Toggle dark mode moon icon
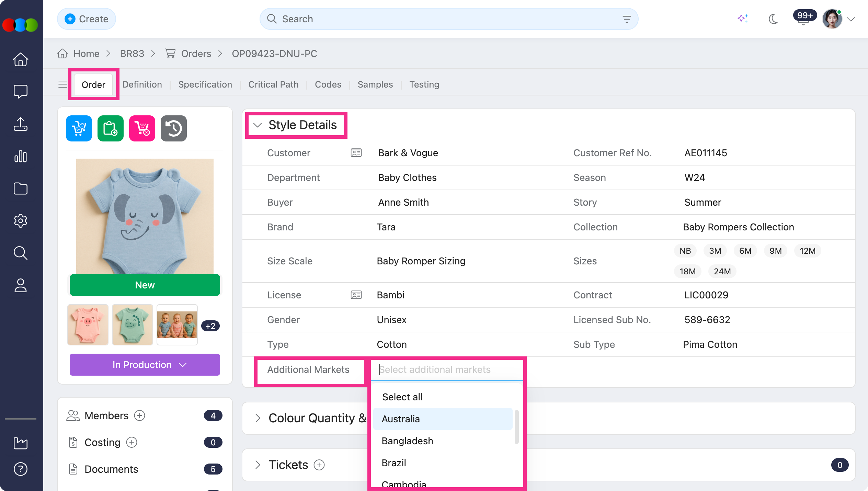The width and height of the screenshot is (868, 491). (x=773, y=19)
